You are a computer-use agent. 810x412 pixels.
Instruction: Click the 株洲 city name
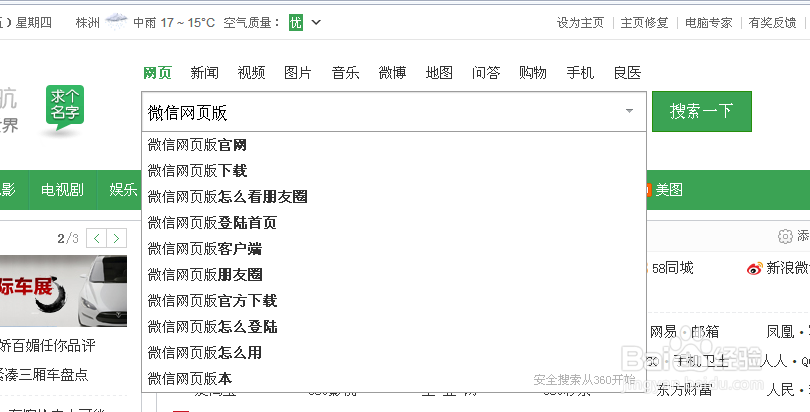click(x=87, y=23)
